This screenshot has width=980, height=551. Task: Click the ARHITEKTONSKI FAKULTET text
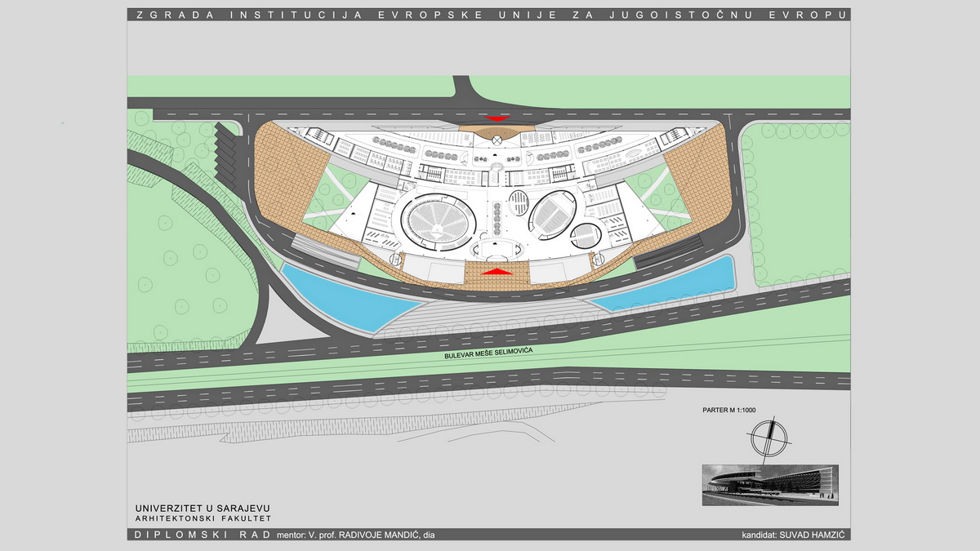[203, 518]
